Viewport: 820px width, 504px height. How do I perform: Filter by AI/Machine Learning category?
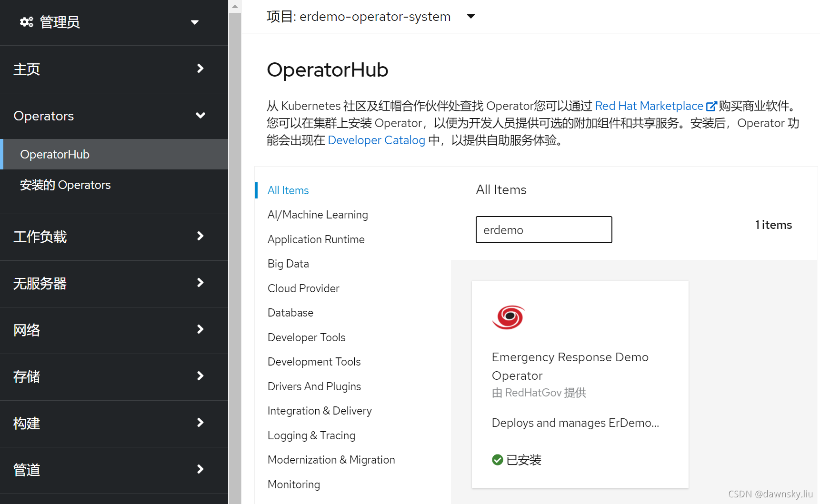(318, 215)
